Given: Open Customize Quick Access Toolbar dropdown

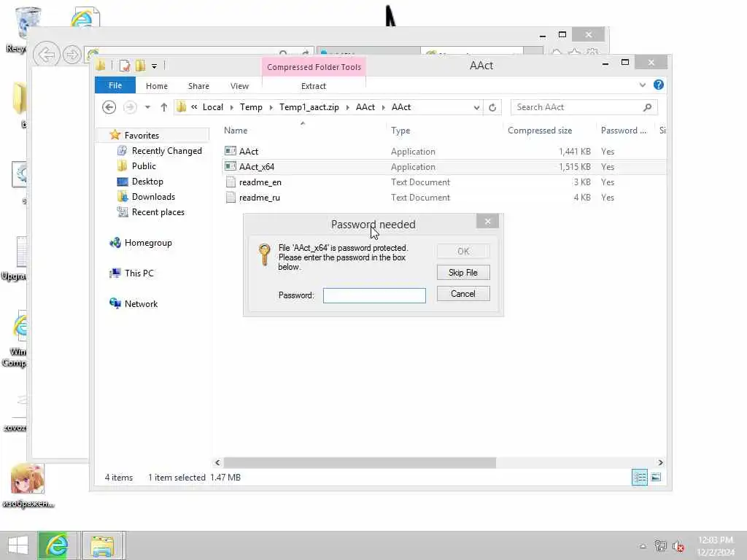Looking at the screenshot, I should 155,66.
